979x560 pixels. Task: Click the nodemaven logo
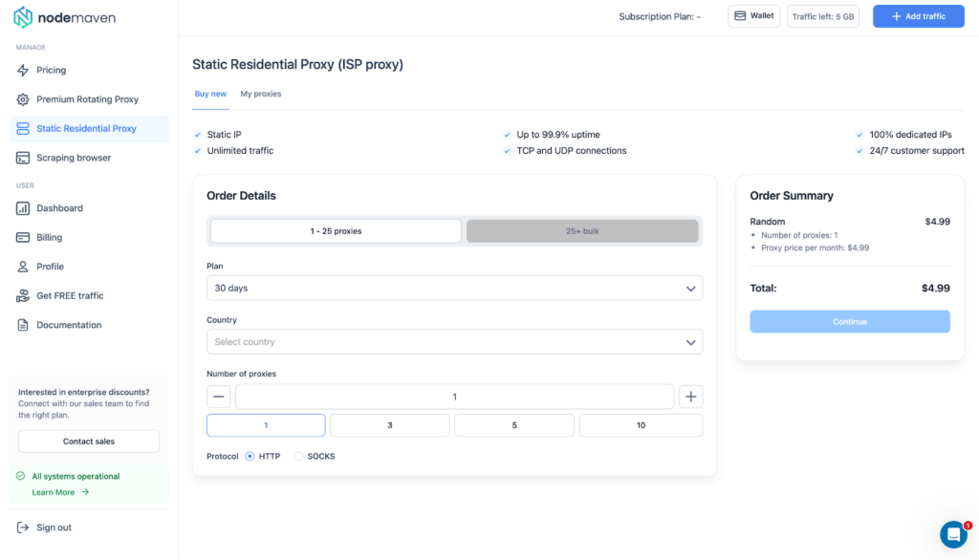coord(64,17)
